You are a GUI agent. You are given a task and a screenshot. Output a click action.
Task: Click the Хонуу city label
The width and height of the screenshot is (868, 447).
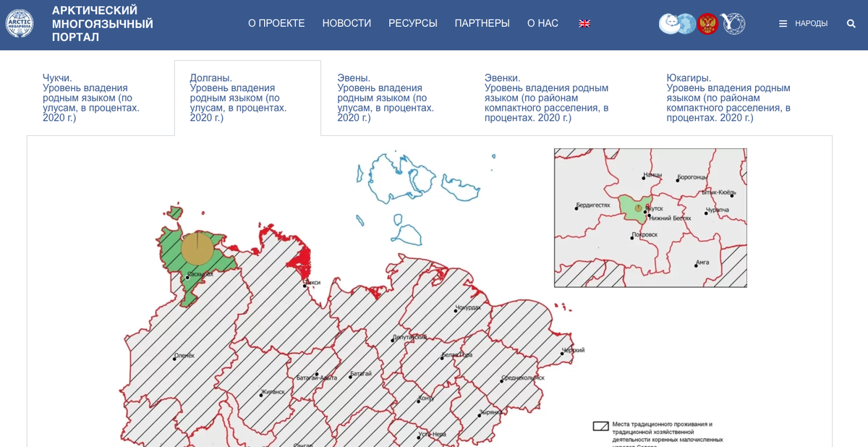click(x=426, y=399)
